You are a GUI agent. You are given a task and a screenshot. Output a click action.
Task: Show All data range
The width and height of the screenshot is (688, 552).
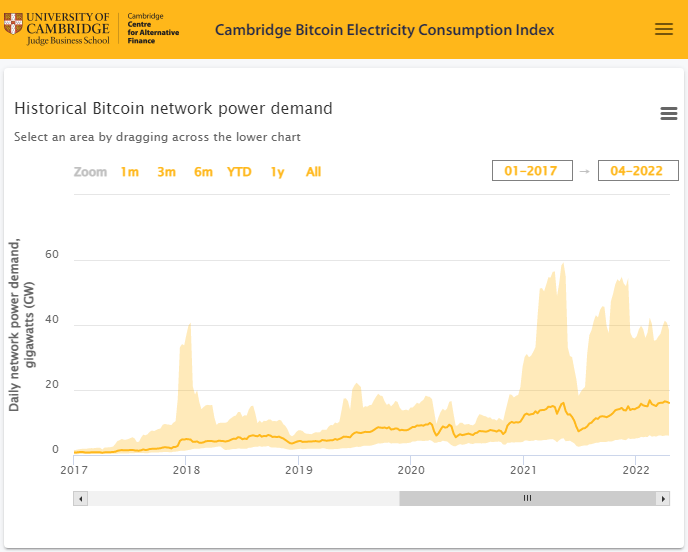point(313,172)
